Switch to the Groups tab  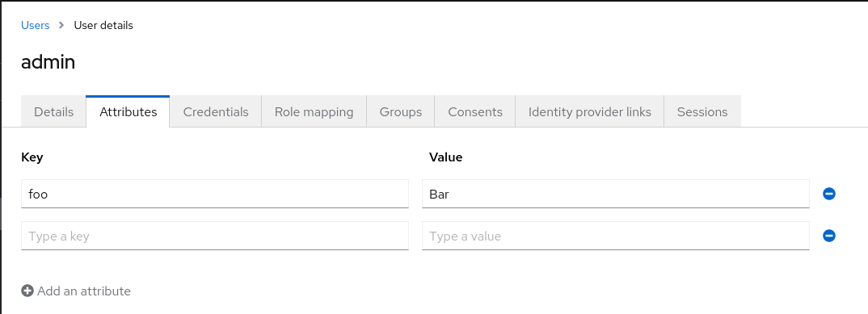pos(401,111)
